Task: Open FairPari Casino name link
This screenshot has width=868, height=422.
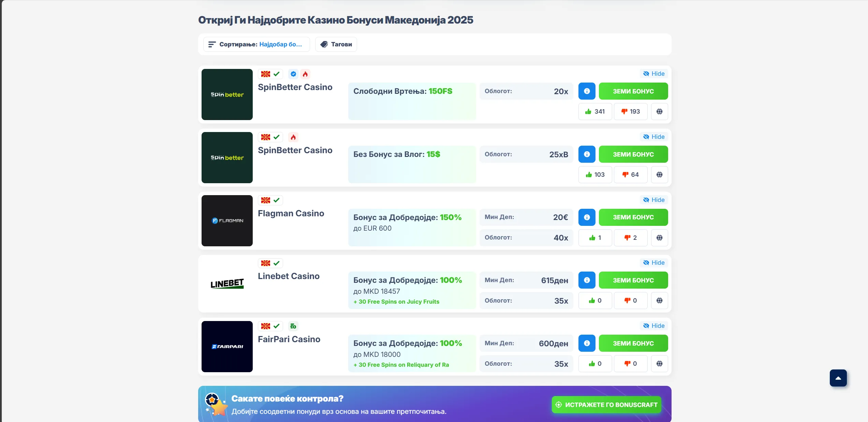Action: click(289, 339)
